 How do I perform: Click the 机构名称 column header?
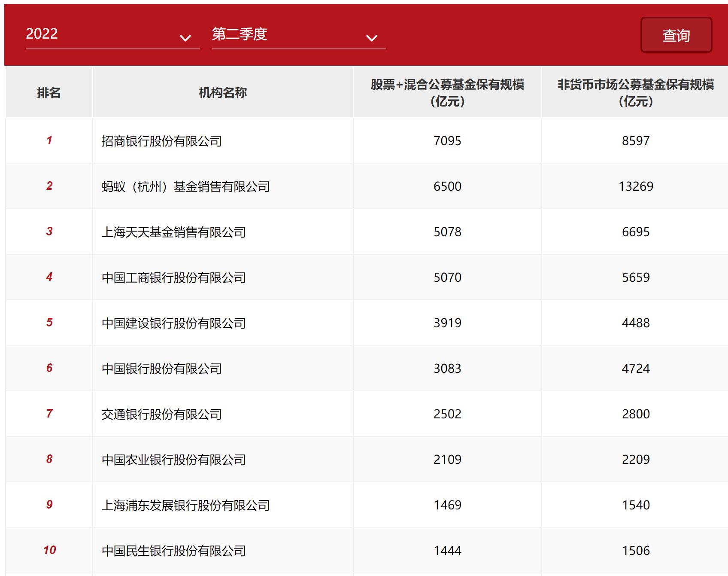[x=223, y=92]
